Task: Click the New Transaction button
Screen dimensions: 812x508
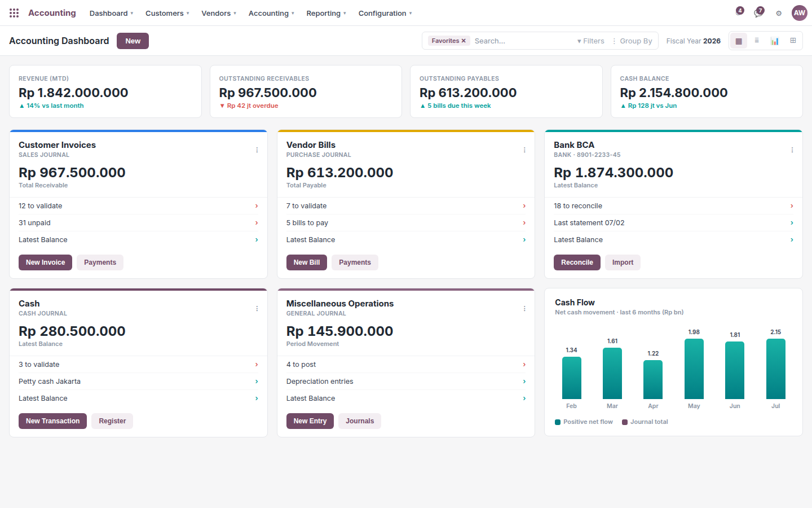Action: (52, 421)
